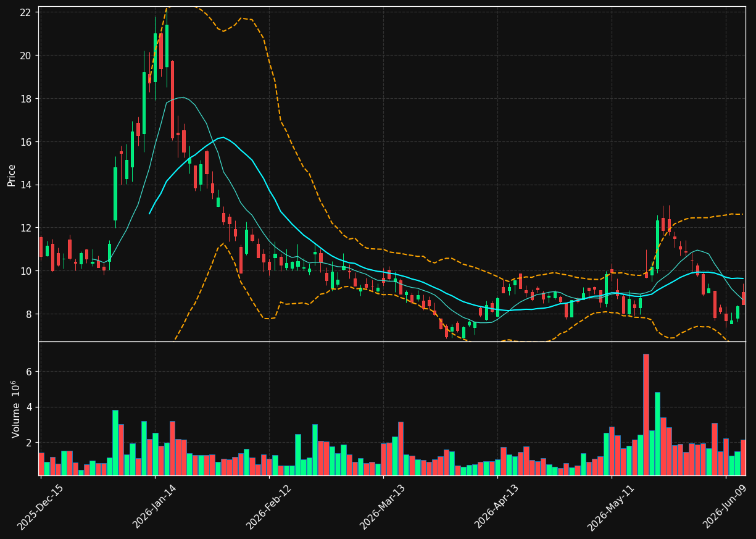Viewport: 756px width, 539px height.
Task: Click the "Volume 10⁶" axis label
Action: coord(15,409)
